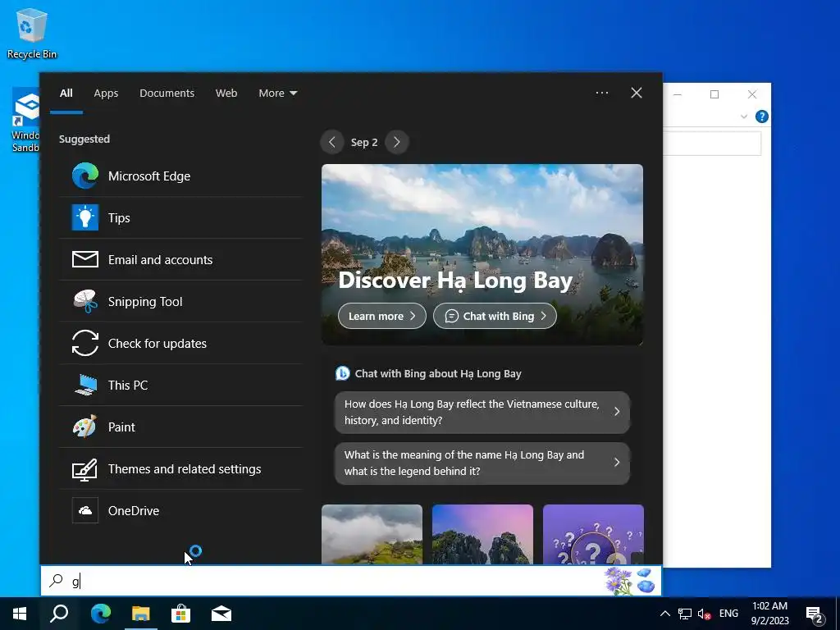
Task: Click the network status tray icon
Action: pos(685,614)
